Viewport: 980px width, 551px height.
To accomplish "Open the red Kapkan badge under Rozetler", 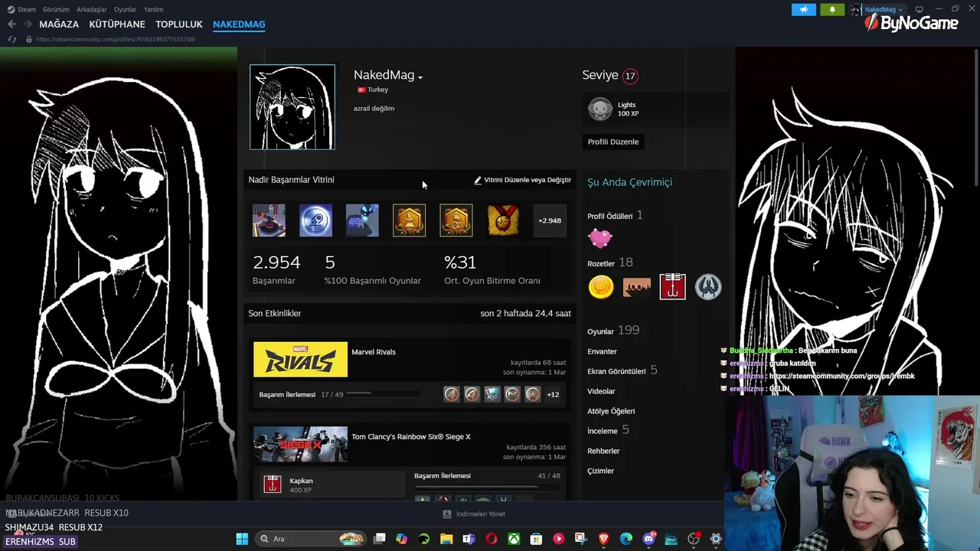I will 672,287.
